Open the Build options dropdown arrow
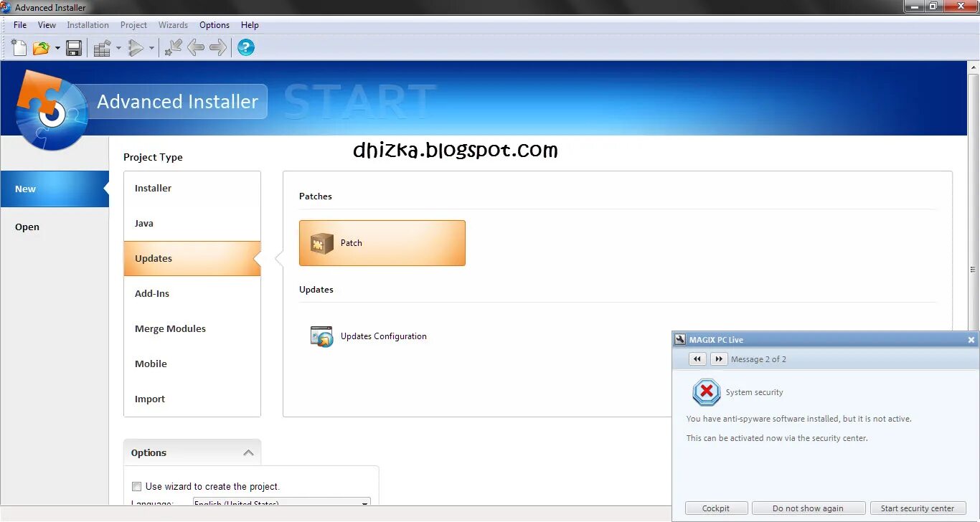The height and width of the screenshot is (522, 980). (119, 49)
